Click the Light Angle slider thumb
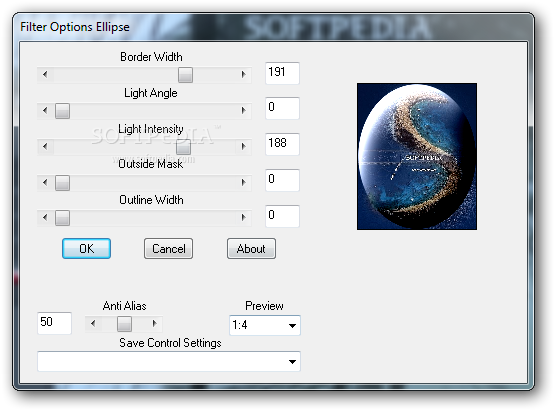The image size is (555, 411). (x=62, y=111)
